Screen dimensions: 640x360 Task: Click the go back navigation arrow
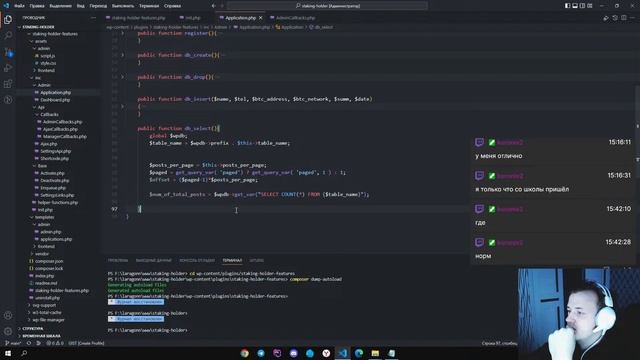click(x=213, y=6)
